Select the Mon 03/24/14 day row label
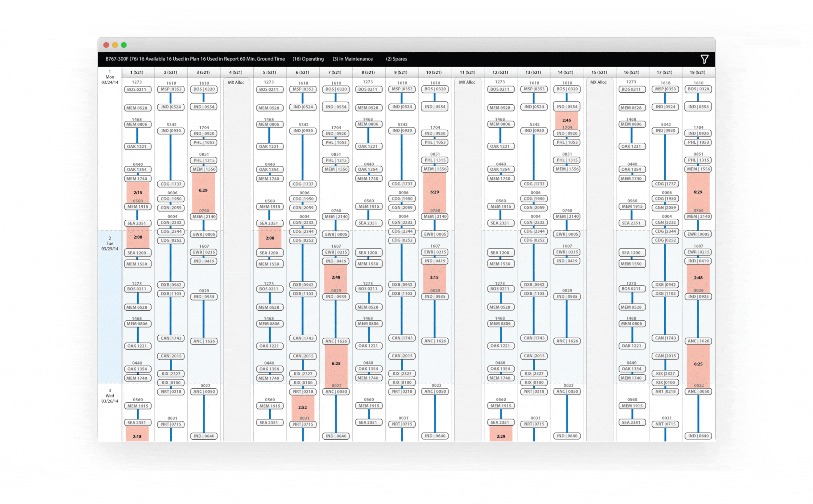 click(110, 77)
